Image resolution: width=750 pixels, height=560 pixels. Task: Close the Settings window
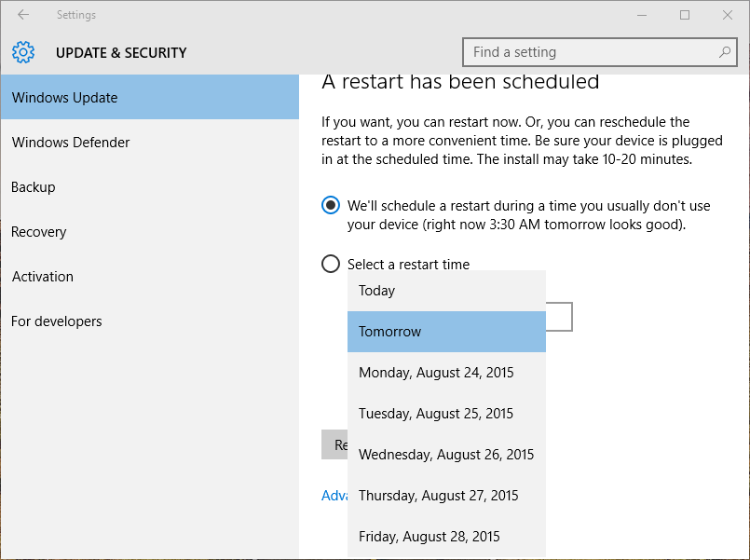tap(728, 15)
